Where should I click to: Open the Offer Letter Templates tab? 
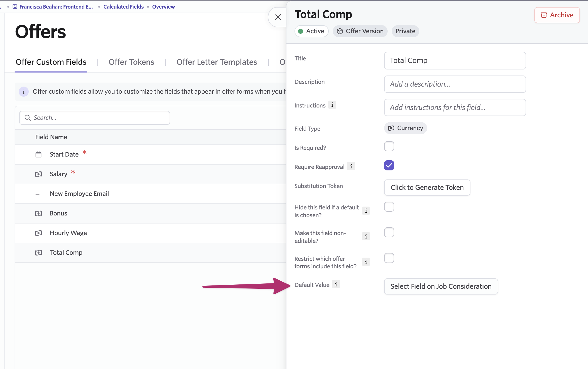click(217, 62)
